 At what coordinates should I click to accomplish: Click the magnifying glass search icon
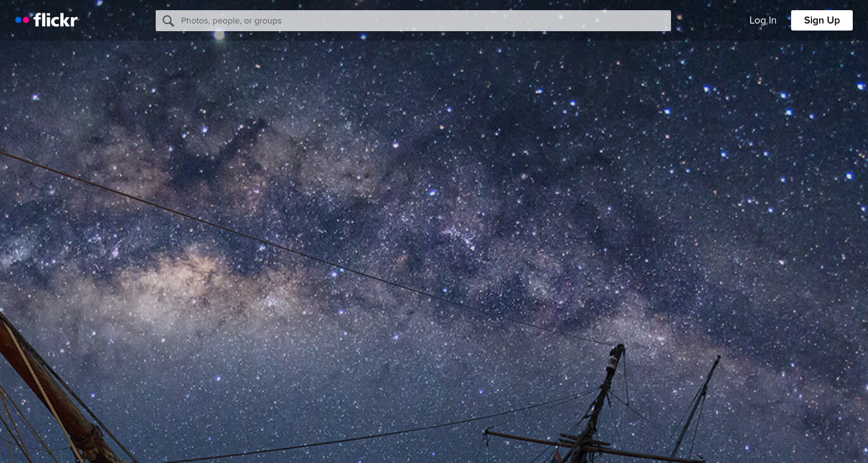pos(168,21)
